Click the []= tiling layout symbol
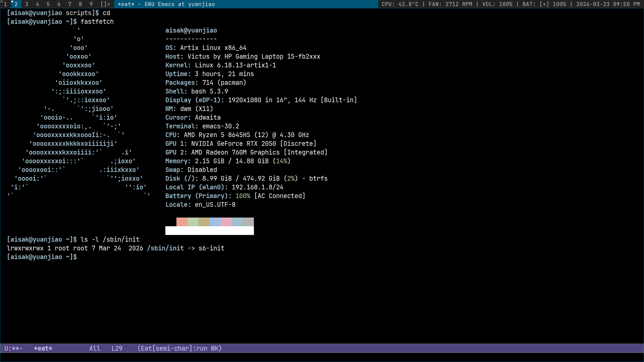 [105, 4]
